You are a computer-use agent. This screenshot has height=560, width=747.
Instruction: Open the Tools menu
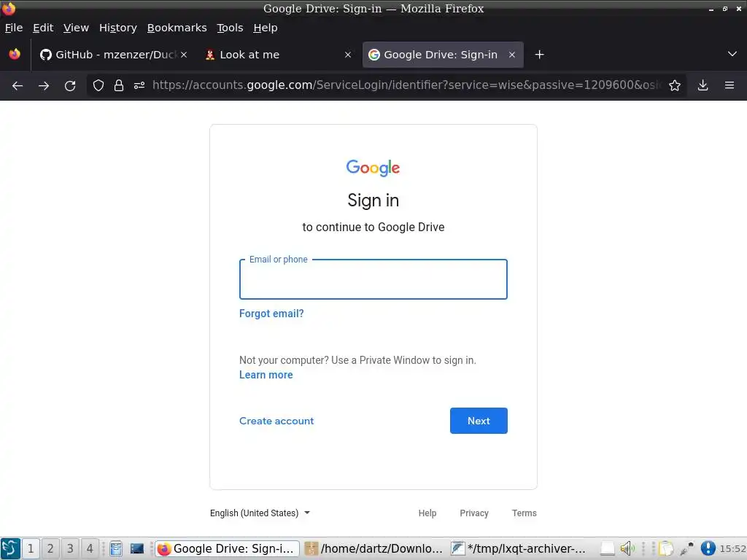[x=230, y=28]
